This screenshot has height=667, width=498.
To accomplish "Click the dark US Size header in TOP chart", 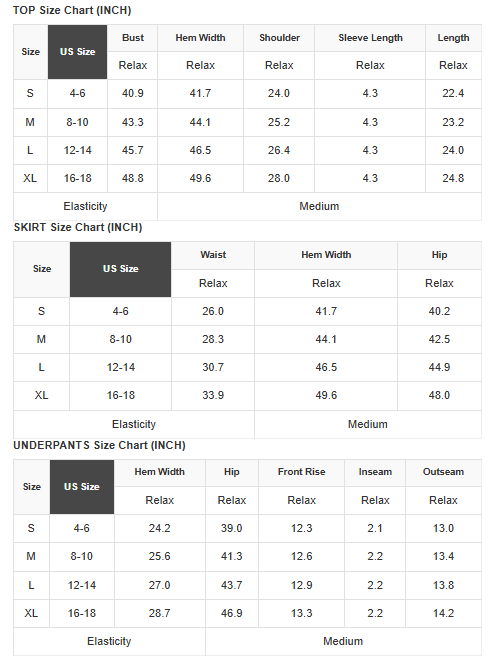I will pos(77,52).
